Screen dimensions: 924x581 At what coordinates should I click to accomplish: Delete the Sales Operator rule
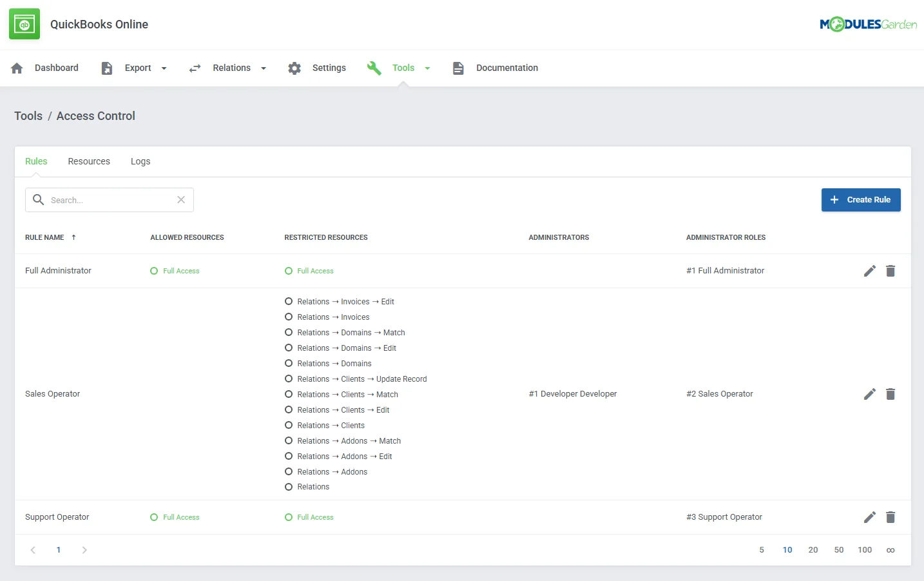tap(890, 394)
